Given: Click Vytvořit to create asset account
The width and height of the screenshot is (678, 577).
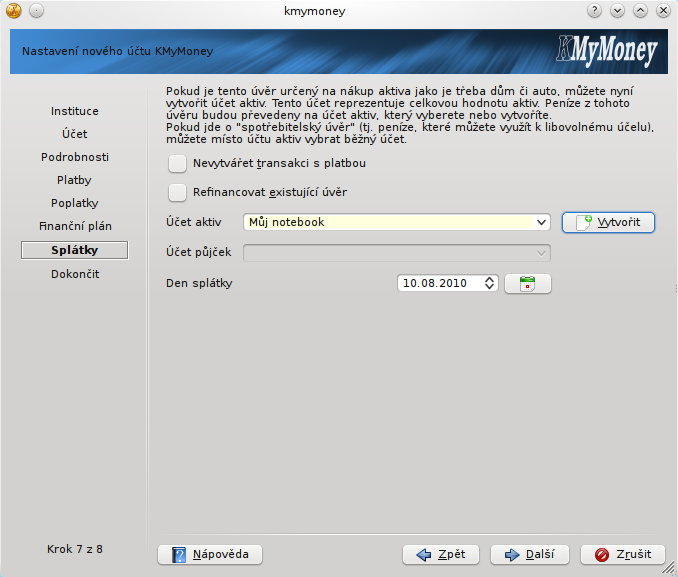Looking at the screenshot, I should coord(608,222).
